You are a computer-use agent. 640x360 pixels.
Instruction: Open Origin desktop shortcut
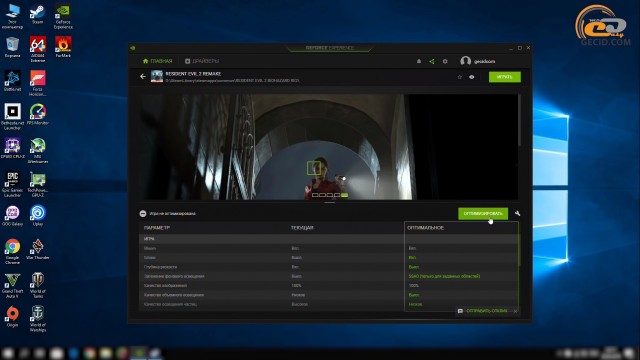point(13,317)
